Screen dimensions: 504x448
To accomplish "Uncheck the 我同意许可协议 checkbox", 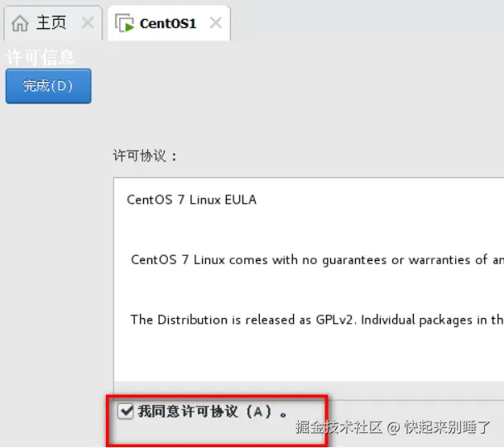I will coord(125,411).
